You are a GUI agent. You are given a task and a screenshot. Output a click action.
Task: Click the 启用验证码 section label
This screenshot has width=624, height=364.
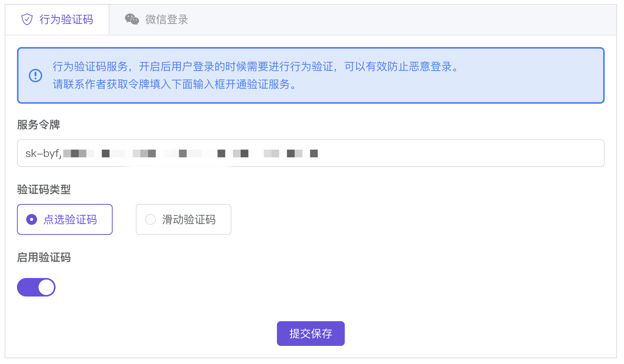[44, 257]
